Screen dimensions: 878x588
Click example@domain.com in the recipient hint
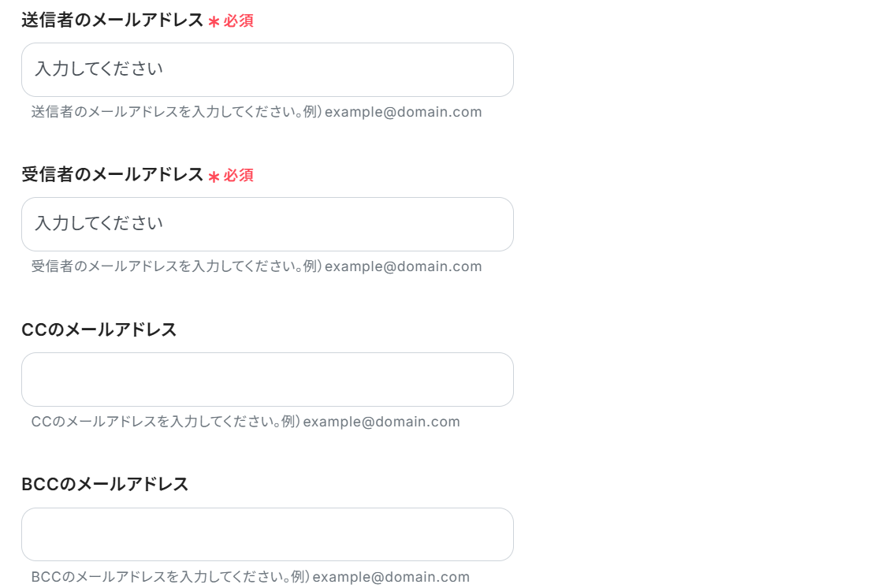click(x=404, y=266)
